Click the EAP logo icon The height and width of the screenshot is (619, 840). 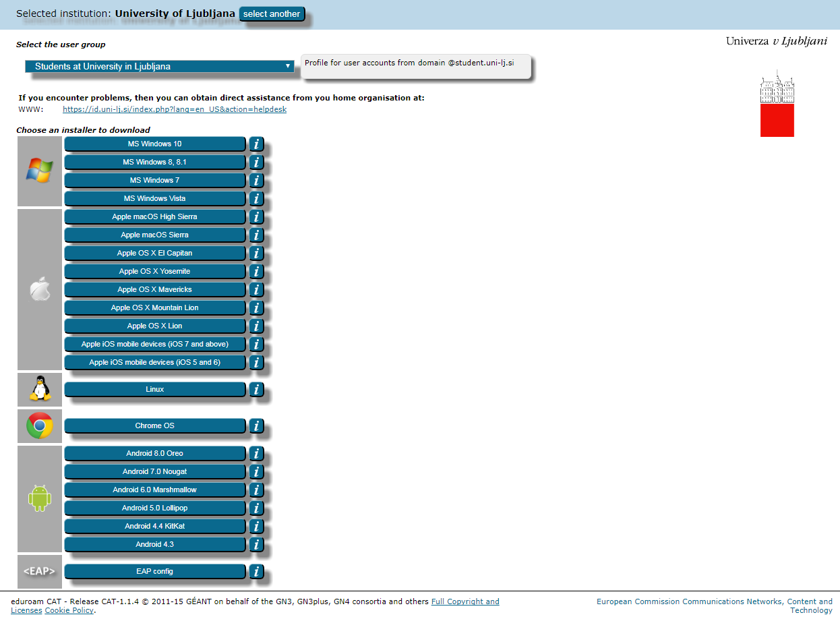40,571
